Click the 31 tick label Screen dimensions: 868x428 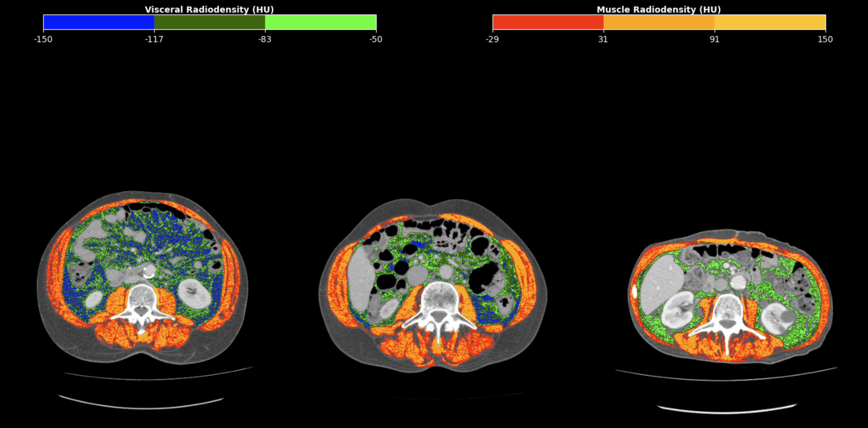point(603,39)
